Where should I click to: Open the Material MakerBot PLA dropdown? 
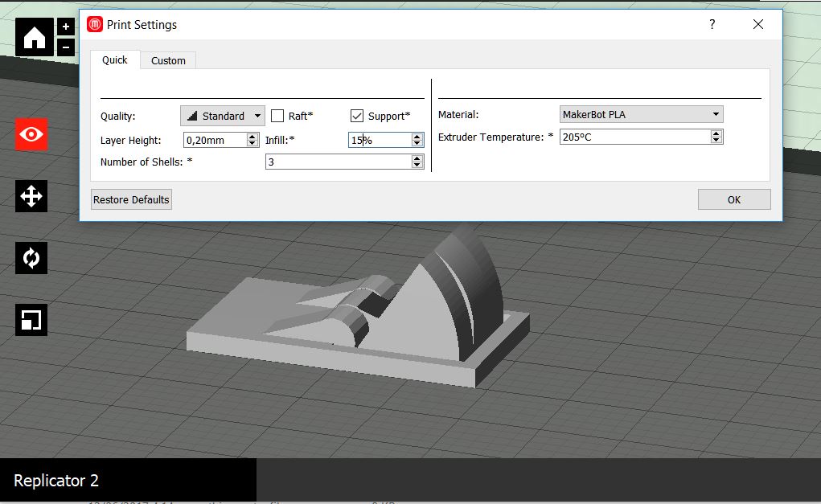[642, 114]
